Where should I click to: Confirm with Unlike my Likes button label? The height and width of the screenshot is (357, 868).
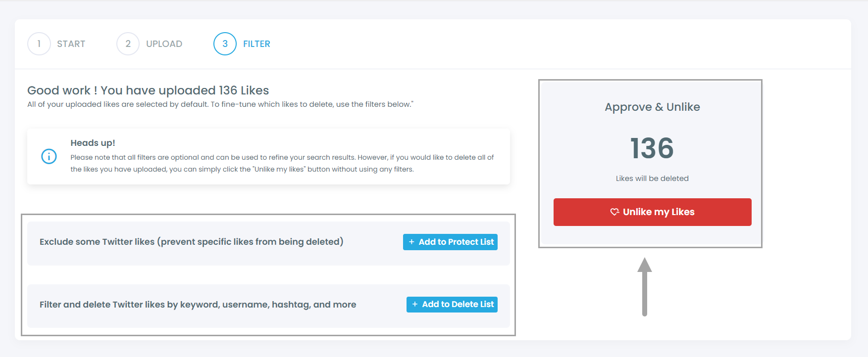click(x=659, y=212)
